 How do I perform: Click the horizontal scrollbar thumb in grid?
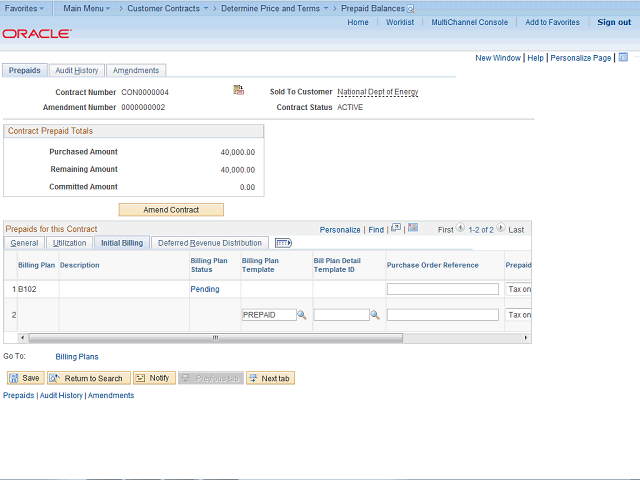(216, 338)
